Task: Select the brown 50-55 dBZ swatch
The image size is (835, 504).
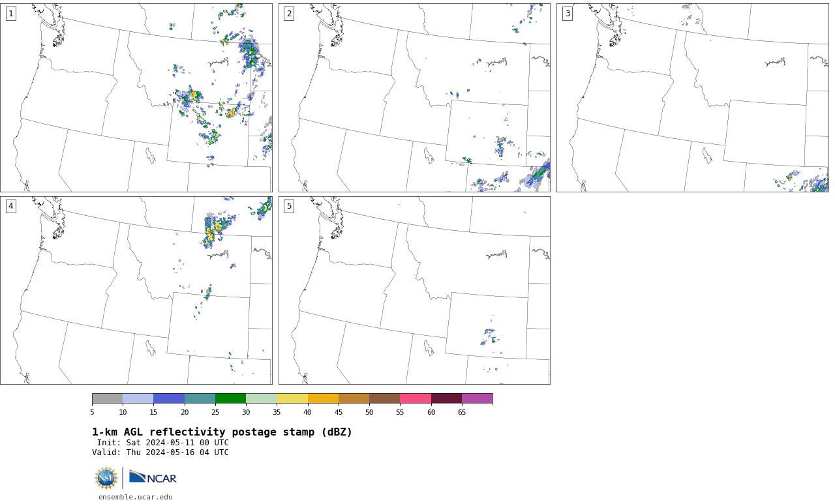Action: click(x=384, y=398)
